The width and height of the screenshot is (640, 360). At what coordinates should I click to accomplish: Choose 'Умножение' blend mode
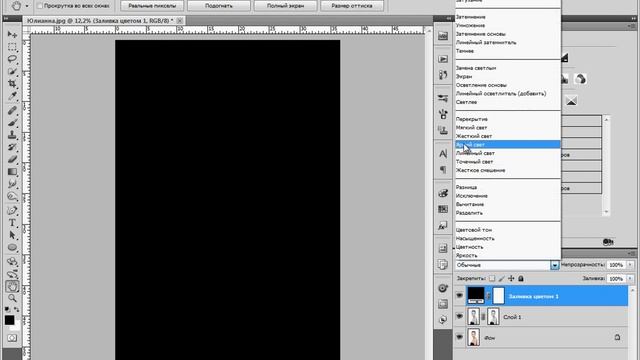click(x=470, y=25)
